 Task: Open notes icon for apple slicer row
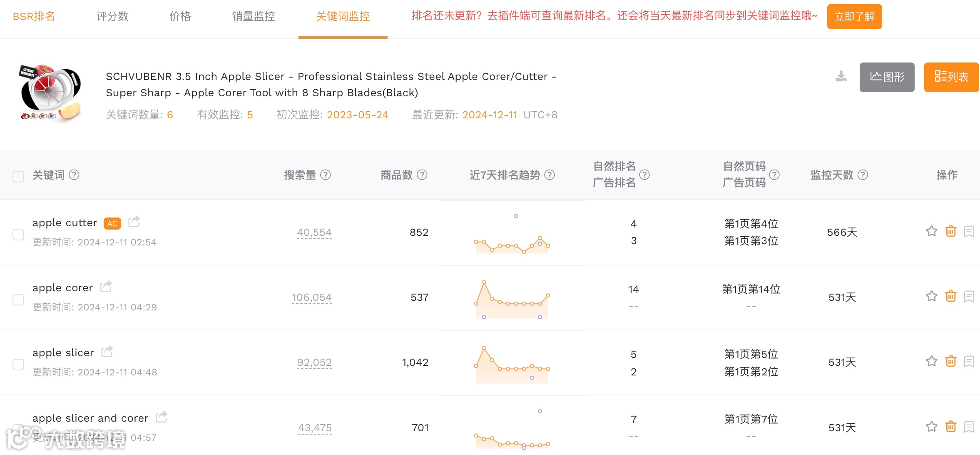(969, 361)
